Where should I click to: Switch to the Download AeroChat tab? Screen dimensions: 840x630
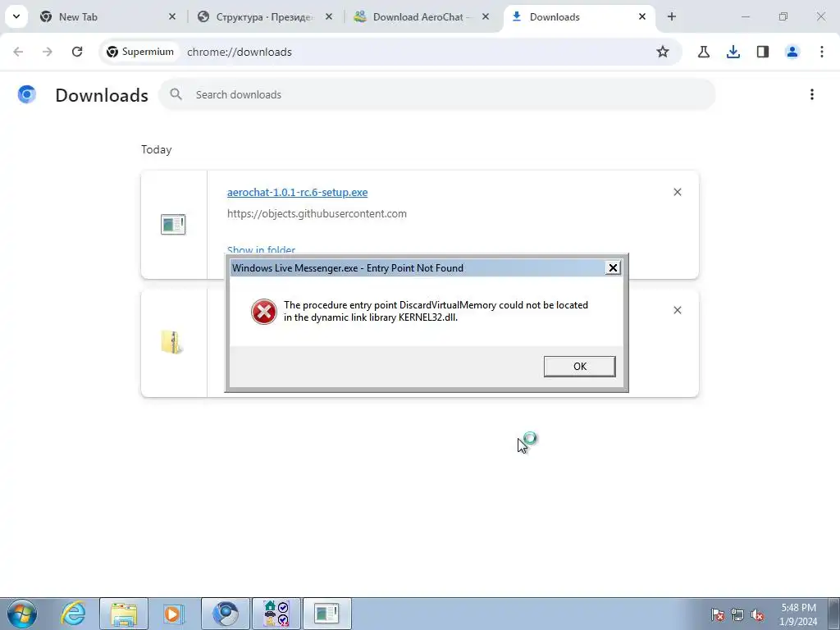click(x=421, y=17)
